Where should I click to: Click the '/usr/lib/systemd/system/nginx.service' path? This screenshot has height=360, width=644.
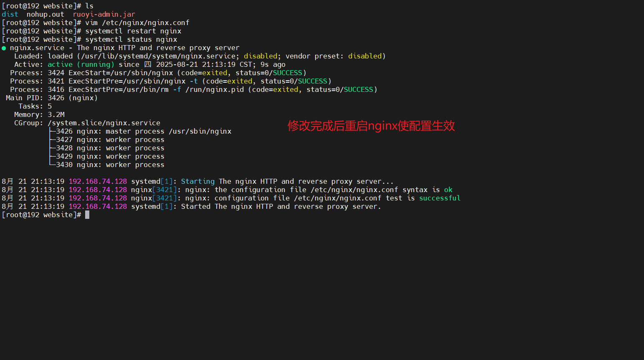coord(158,56)
